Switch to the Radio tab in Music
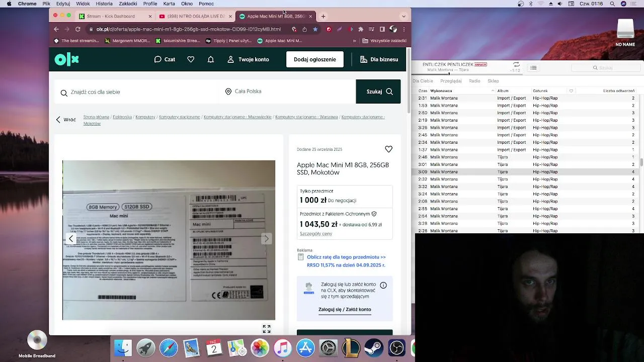Viewport: 644px width, 362px height. [474, 80]
